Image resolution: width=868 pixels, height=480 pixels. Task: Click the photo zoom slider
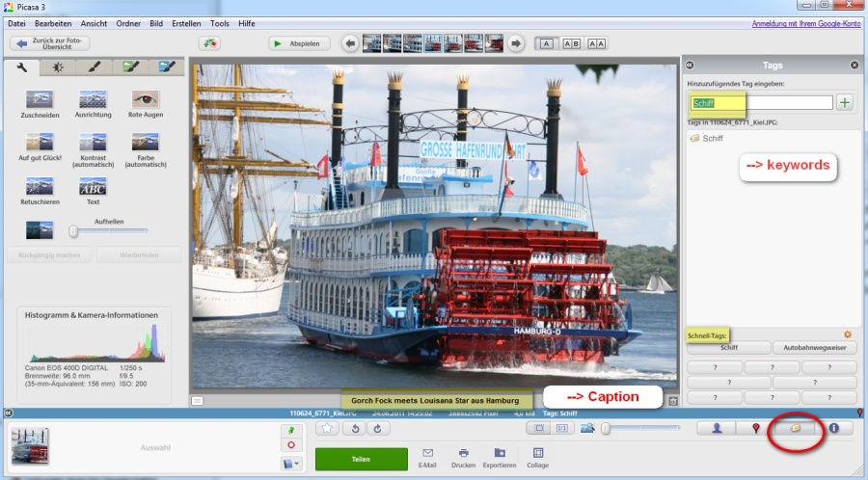tap(641, 428)
